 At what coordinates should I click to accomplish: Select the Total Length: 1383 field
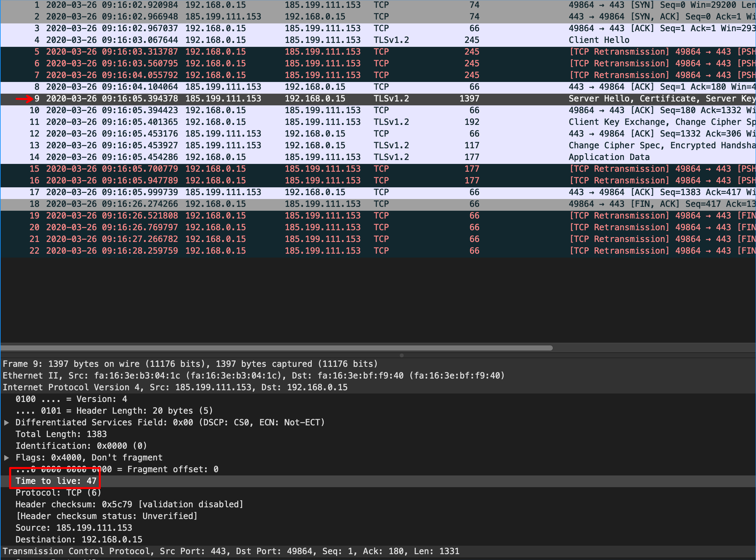coord(61,434)
